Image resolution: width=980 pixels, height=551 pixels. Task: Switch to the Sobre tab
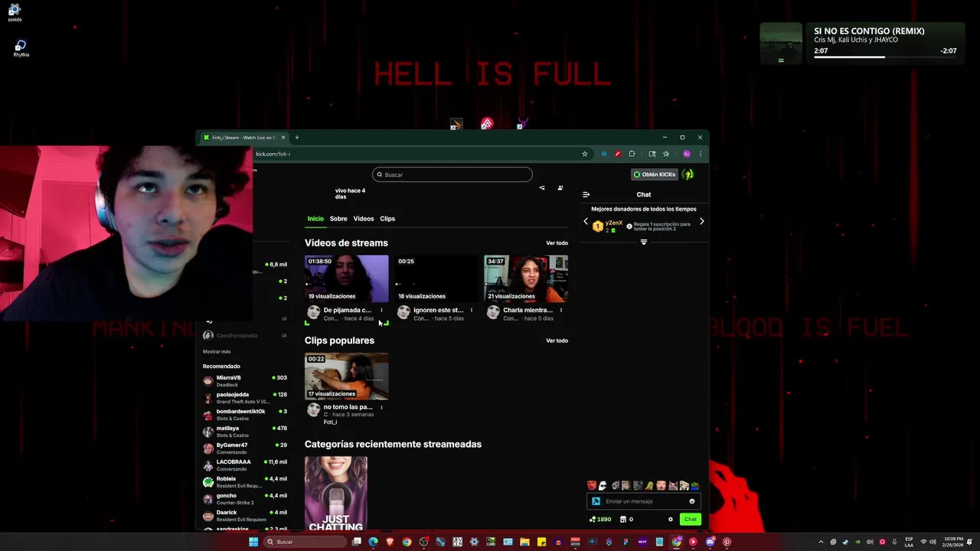tap(338, 219)
